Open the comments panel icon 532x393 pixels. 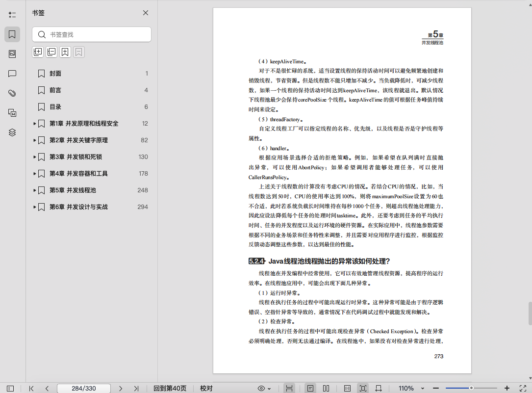click(12, 74)
